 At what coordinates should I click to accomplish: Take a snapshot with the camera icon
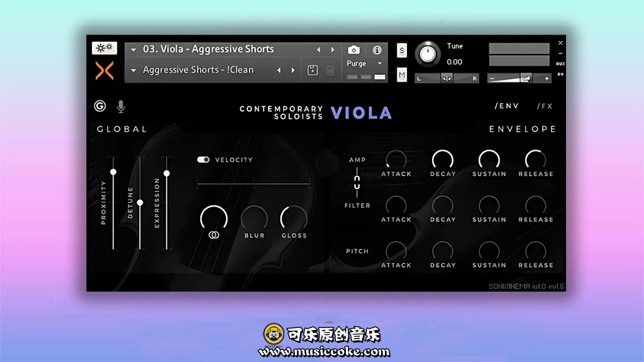point(353,50)
